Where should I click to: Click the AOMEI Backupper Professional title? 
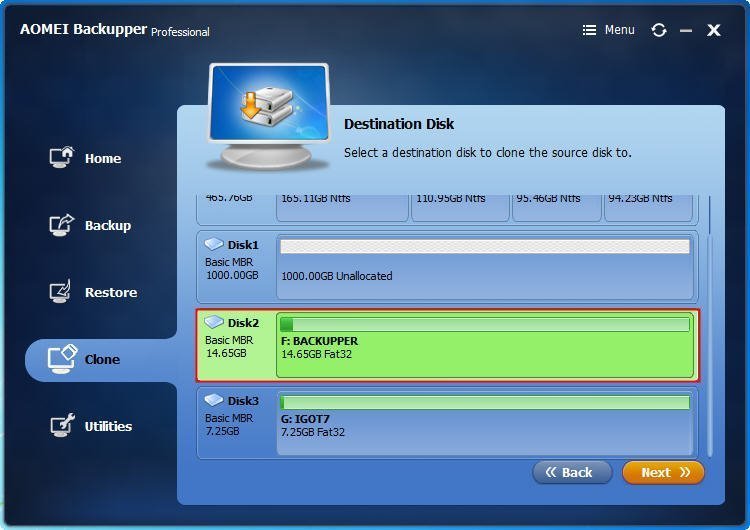tap(115, 30)
